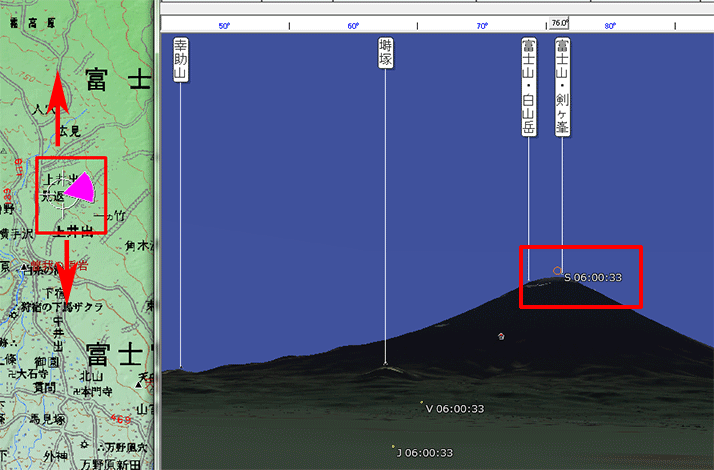
Task: Click the 80° mark on azimuth ruler
Action: pyautogui.click(x=610, y=26)
